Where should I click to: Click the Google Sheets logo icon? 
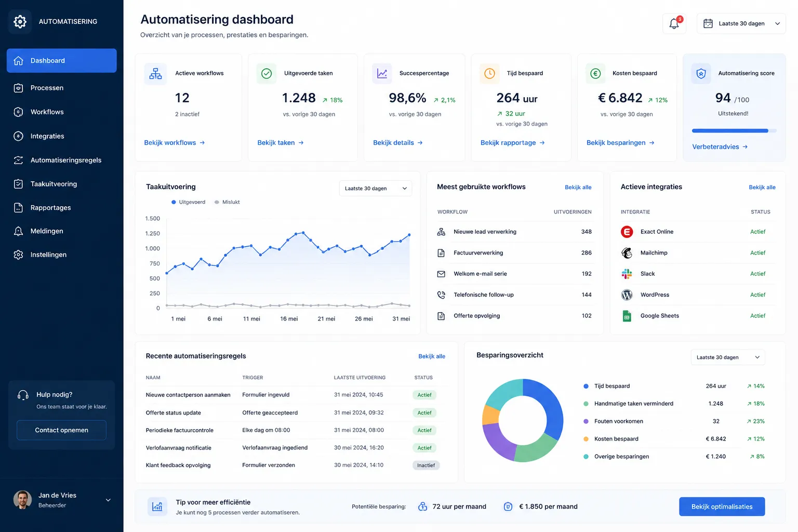pos(627,316)
